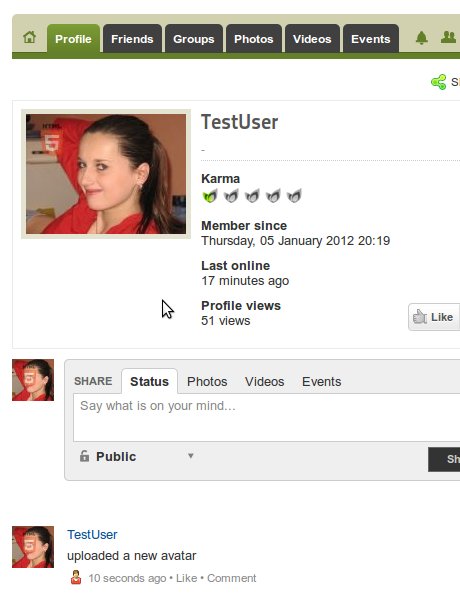
Task: Click the first green karma leaf
Action: (x=210, y=196)
